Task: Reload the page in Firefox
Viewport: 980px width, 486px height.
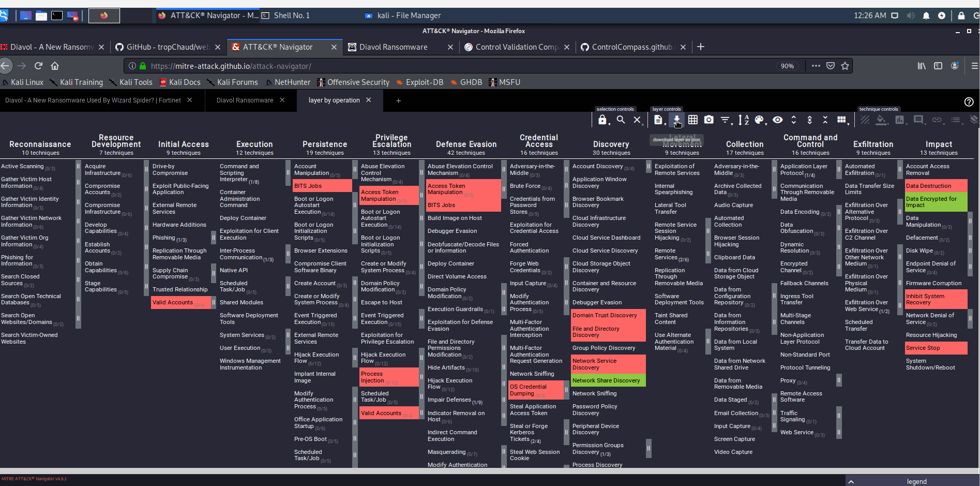Action: pos(38,66)
